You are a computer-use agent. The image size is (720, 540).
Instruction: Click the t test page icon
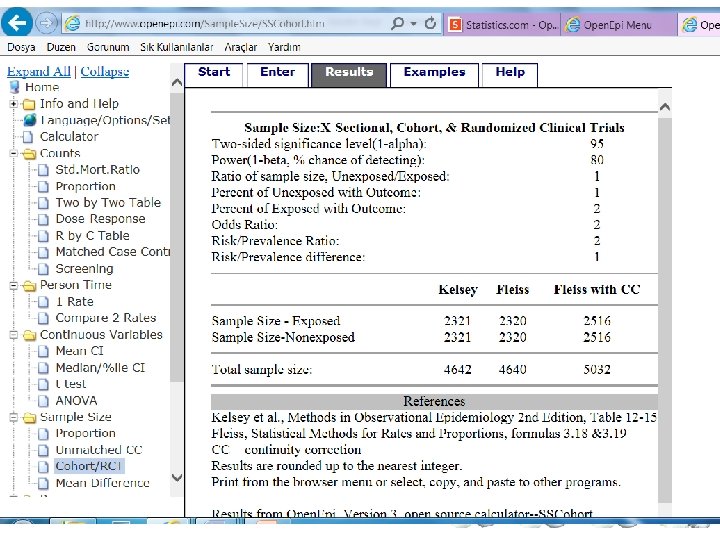43,384
